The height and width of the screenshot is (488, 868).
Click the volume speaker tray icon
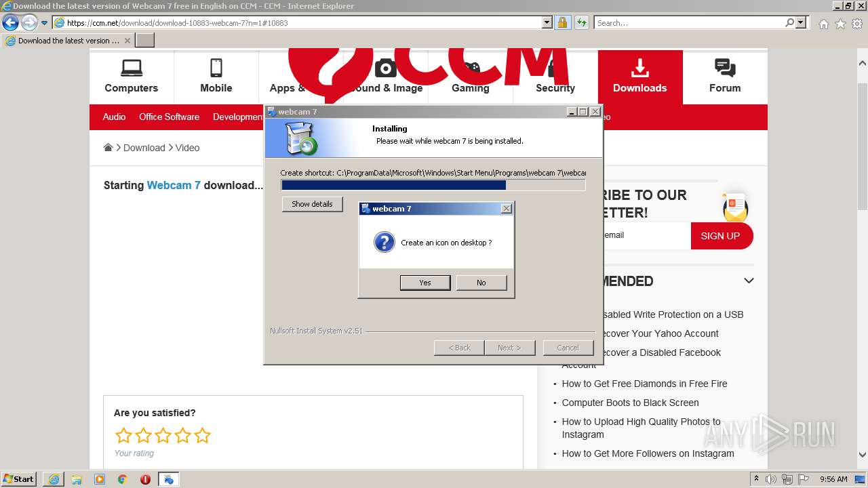pyautogui.click(x=771, y=479)
